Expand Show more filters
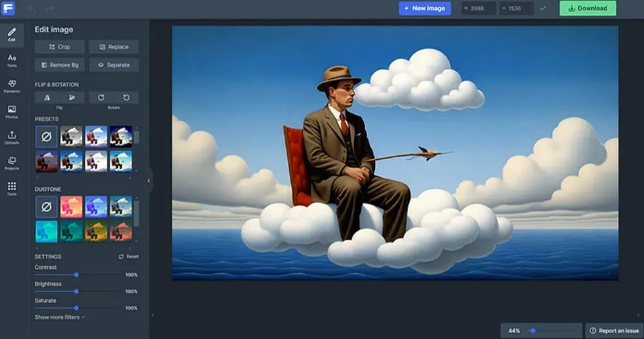The width and height of the screenshot is (644, 339). click(x=59, y=317)
